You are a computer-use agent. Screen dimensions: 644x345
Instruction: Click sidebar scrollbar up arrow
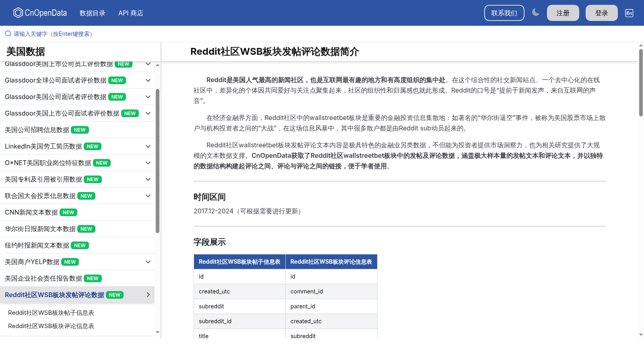158,65
